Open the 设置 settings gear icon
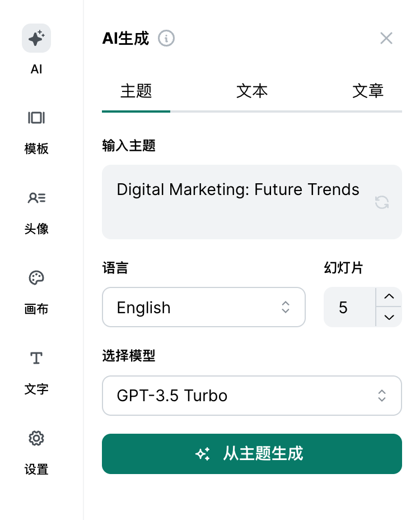The image size is (420, 520). pyautogui.click(x=36, y=438)
